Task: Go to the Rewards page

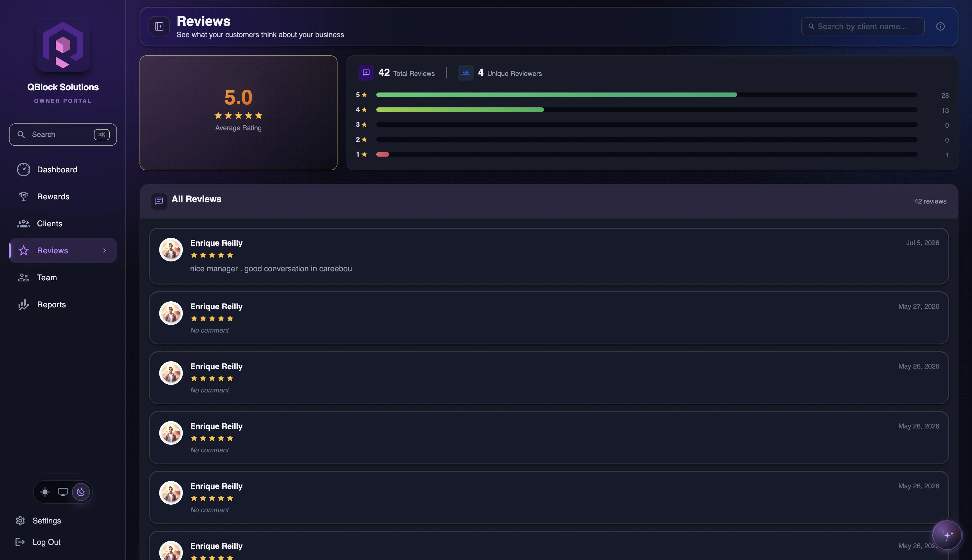Action: 63,197
